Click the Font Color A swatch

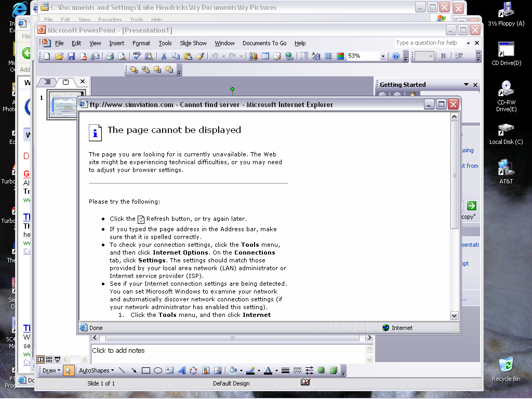pos(268,370)
